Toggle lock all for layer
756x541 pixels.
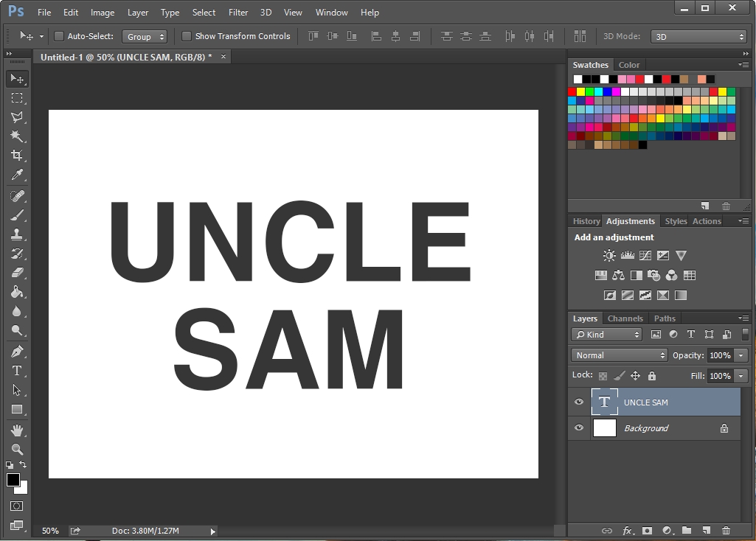pyautogui.click(x=652, y=376)
